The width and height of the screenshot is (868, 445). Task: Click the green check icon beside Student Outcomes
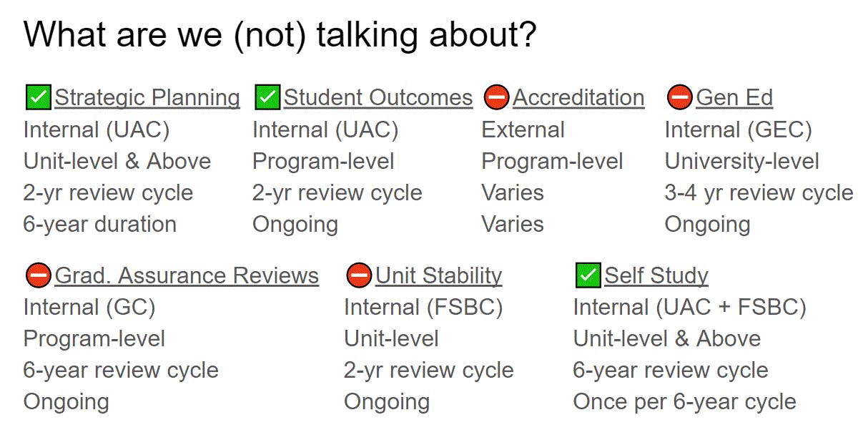click(x=267, y=97)
